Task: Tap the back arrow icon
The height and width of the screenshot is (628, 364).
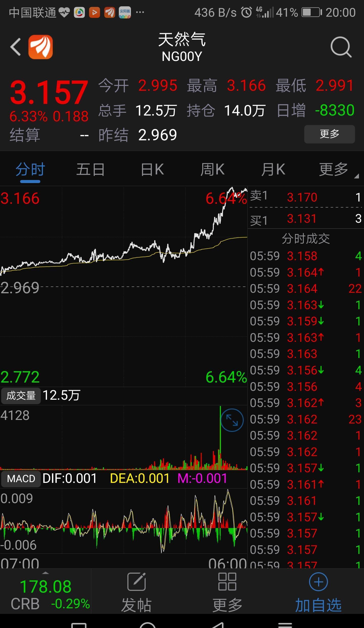Action: point(15,47)
